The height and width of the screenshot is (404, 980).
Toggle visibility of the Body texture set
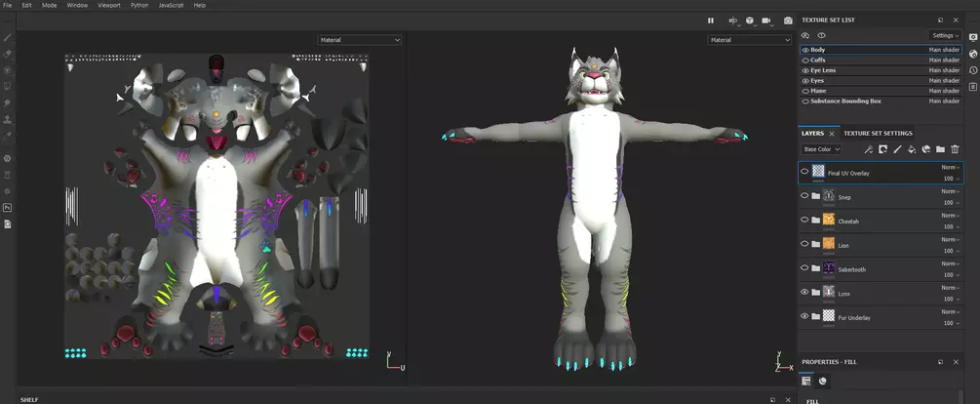[805, 50]
